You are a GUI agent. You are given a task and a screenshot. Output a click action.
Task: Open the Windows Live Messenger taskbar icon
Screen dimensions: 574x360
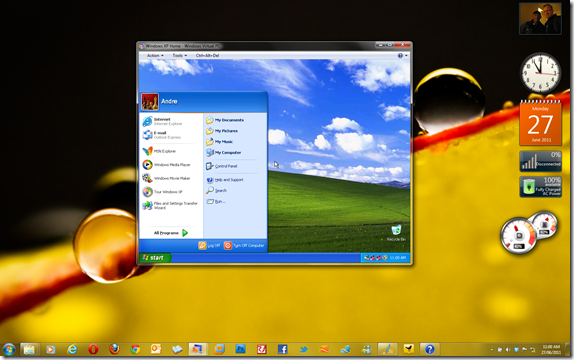(366, 350)
